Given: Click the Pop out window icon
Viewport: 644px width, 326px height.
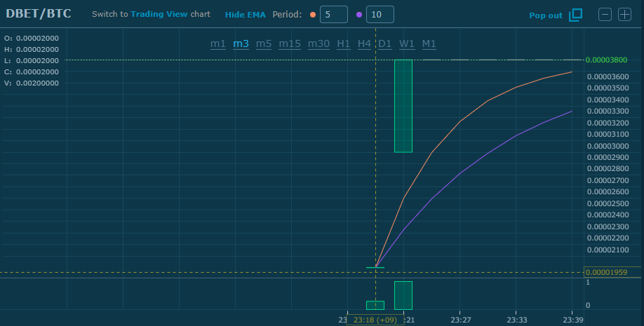Looking at the screenshot, I should point(575,15).
